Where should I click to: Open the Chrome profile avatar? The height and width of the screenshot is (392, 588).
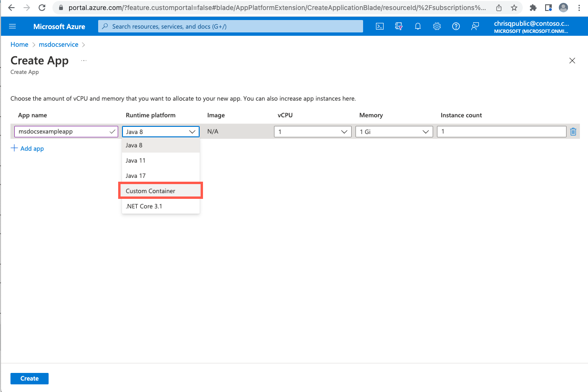pos(563,8)
